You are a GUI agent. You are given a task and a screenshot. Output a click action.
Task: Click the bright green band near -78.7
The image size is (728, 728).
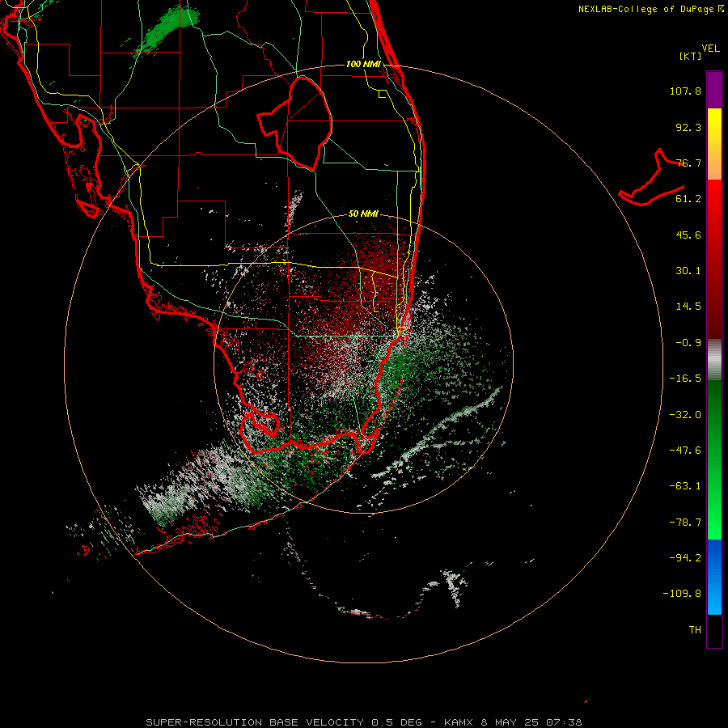tap(714, 523)
